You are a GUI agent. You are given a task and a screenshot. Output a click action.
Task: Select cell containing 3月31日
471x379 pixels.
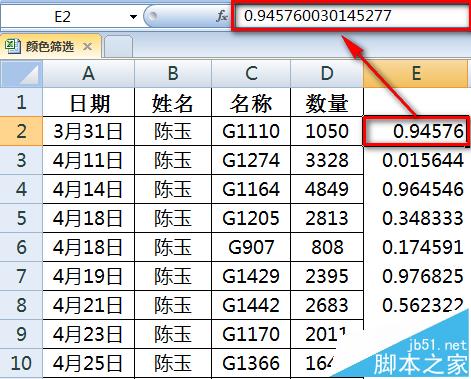(x=89, y=131)
